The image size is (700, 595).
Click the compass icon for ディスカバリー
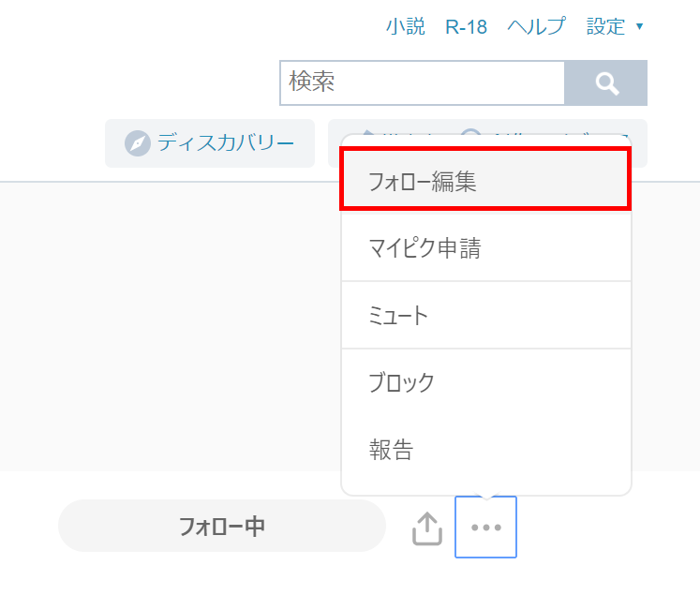[x=138, y=143]
